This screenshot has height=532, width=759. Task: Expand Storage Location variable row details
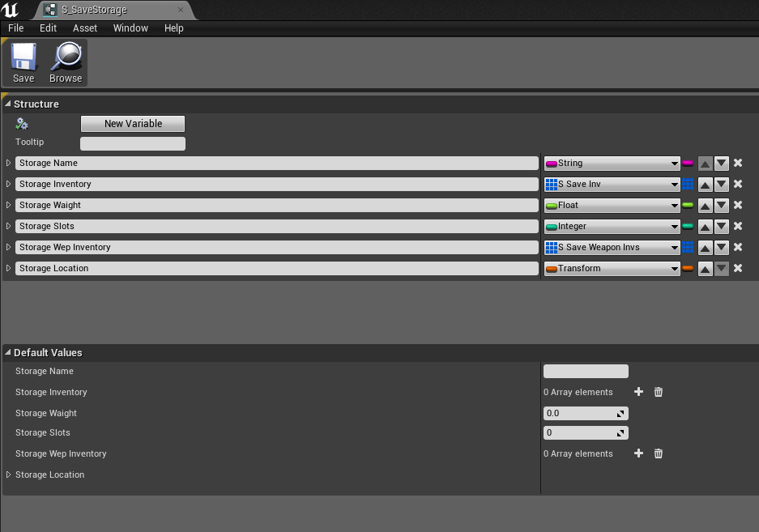[8, 268]
